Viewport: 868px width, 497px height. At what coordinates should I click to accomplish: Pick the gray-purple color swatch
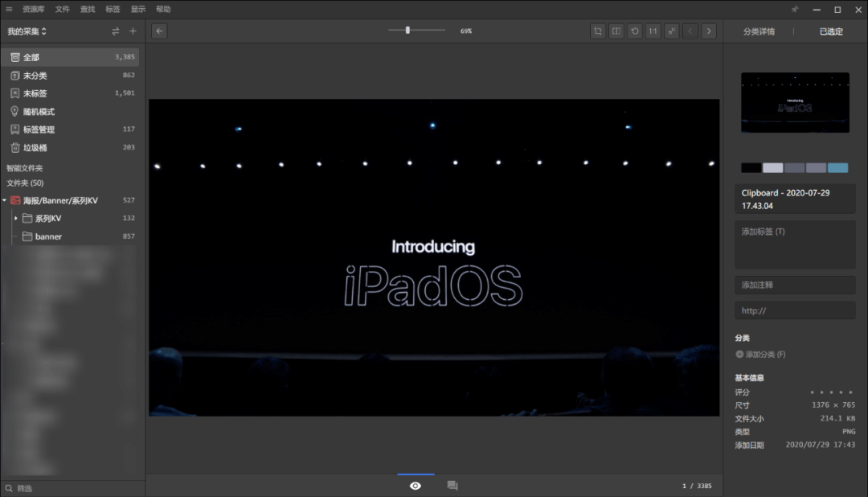(x=816, y=168)
